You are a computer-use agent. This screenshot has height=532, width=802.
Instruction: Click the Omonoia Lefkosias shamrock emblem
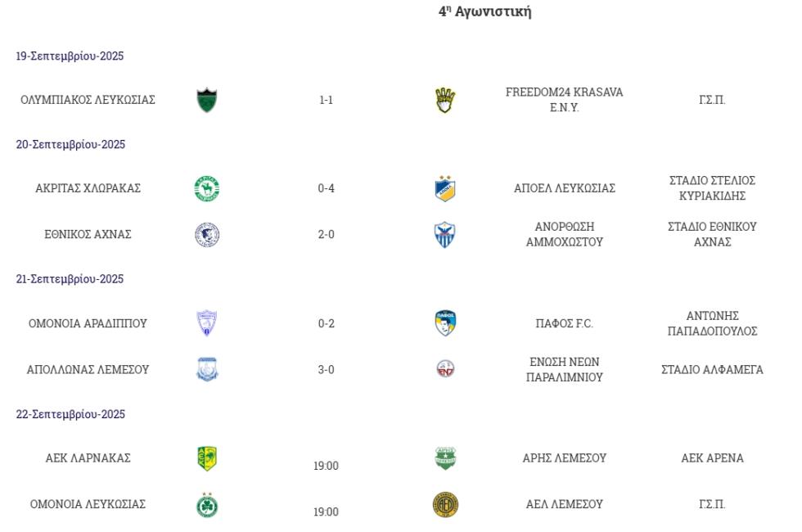coord(206,505)
